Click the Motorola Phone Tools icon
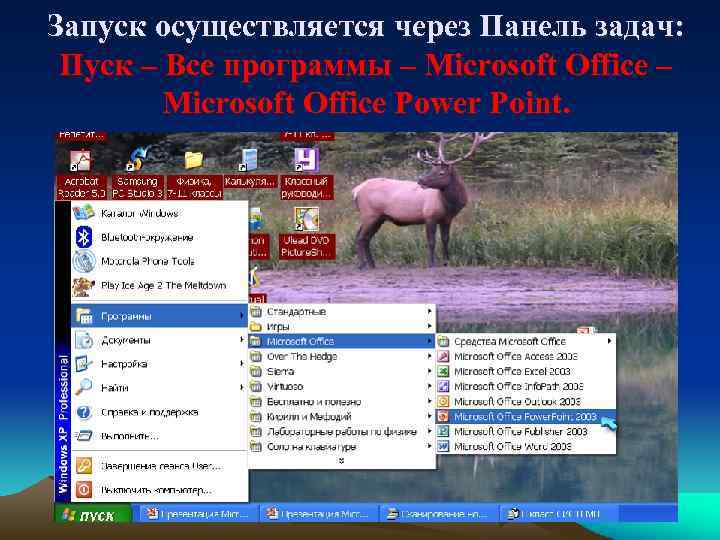 [x=84, y=261]
